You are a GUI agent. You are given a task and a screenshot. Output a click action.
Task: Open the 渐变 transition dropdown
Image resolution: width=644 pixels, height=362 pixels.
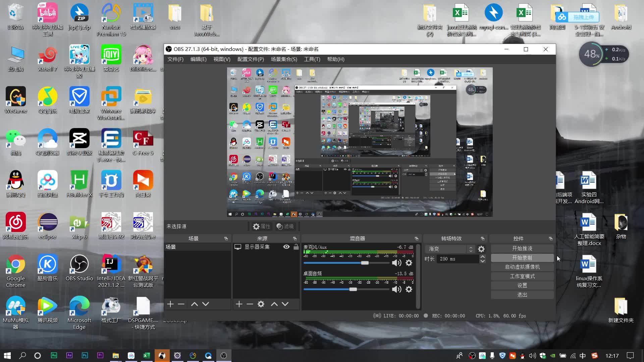[x=450, y=249]
